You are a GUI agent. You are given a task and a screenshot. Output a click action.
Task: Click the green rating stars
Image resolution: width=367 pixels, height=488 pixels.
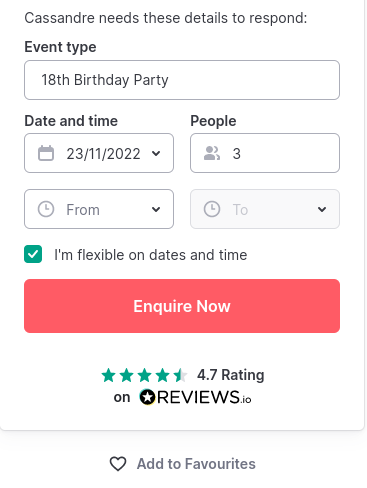coord(144,375)
